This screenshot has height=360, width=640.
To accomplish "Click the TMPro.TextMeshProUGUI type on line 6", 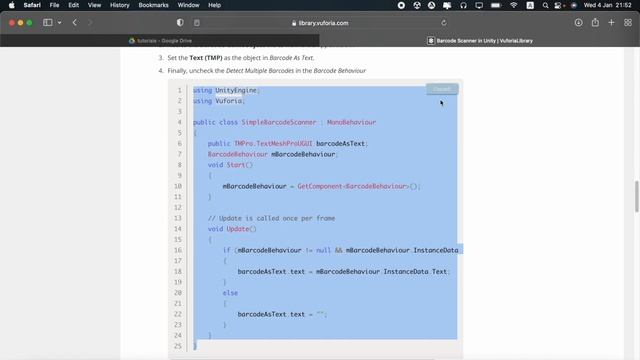I will [273, 143].
